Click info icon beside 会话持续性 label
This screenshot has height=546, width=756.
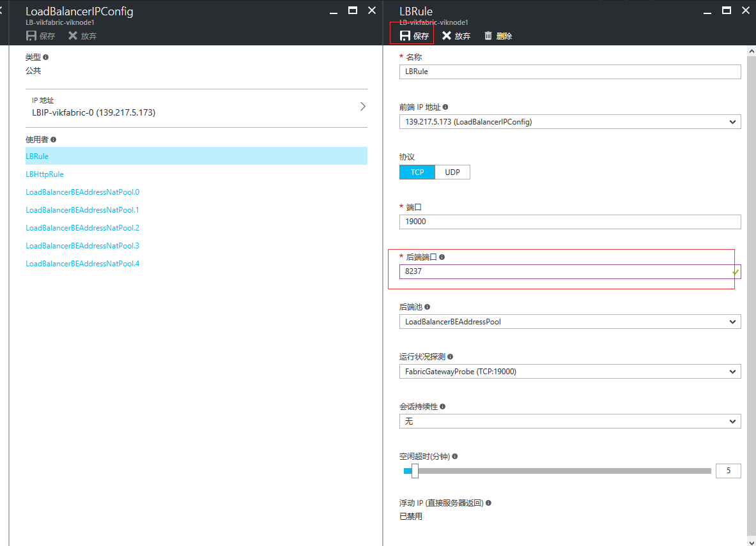click(x=443, y=407)
